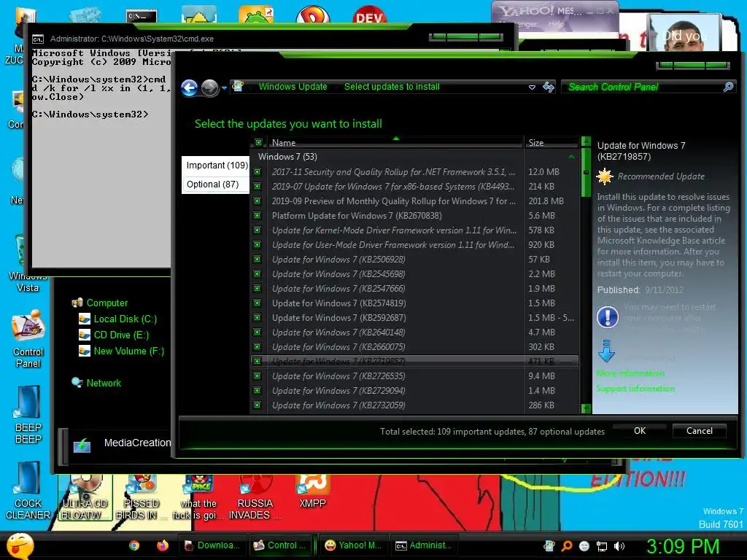Viewport: 747px width, 560px height.
Task: Uncheck Update for Windows 7 KB2506928 checkbox
Action: click(x=258, y=260)
